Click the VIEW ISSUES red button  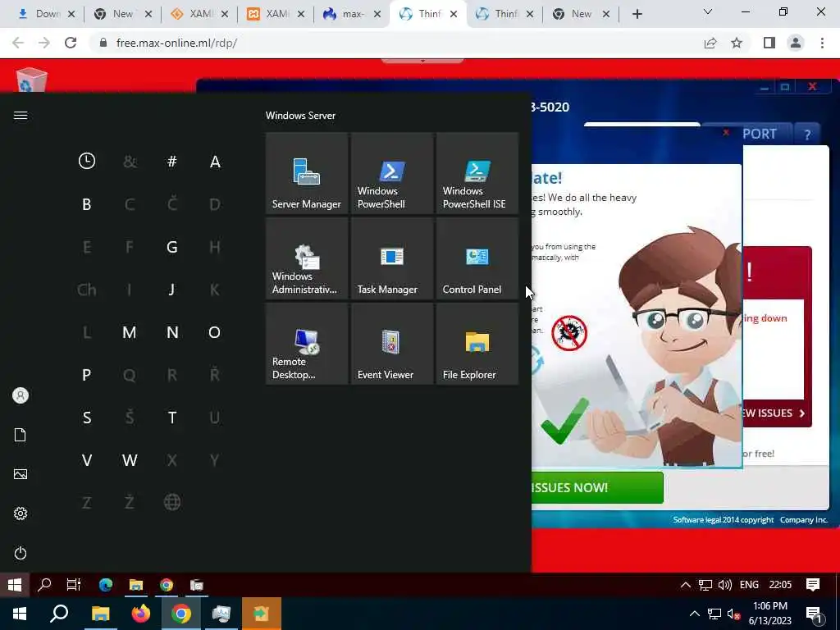click(x=774, y=413)
